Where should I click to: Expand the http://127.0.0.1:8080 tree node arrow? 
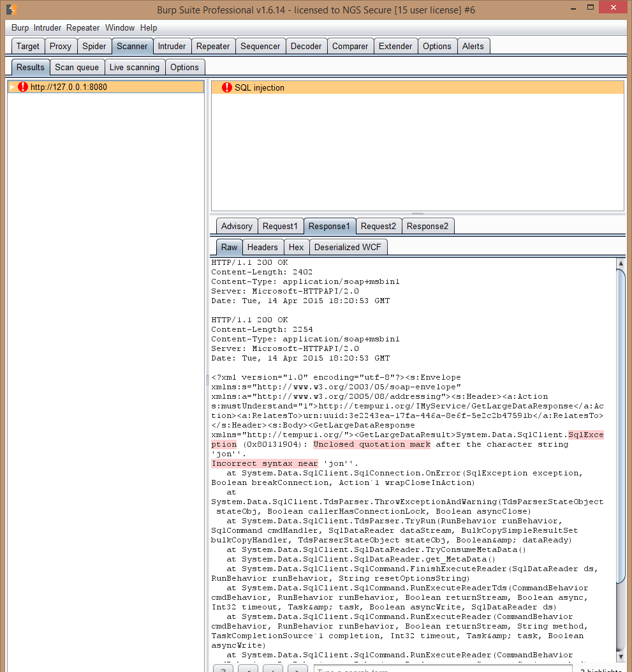click(x=12, y=87)
